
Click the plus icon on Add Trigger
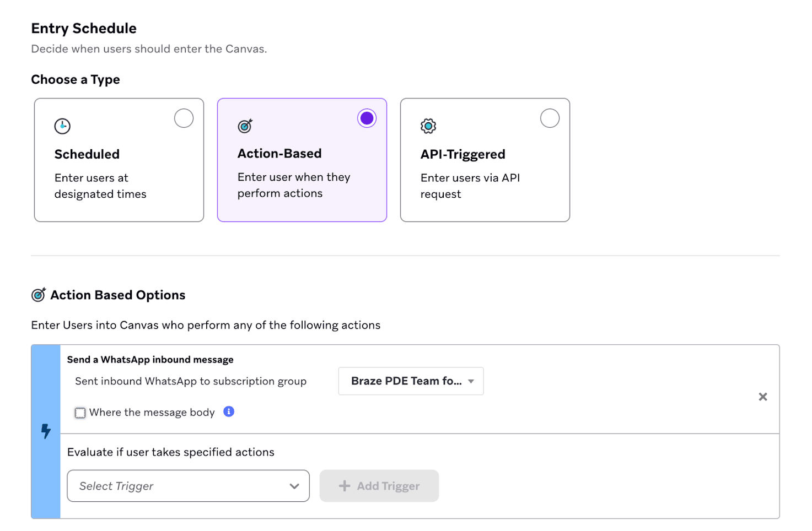pos(345,486)
